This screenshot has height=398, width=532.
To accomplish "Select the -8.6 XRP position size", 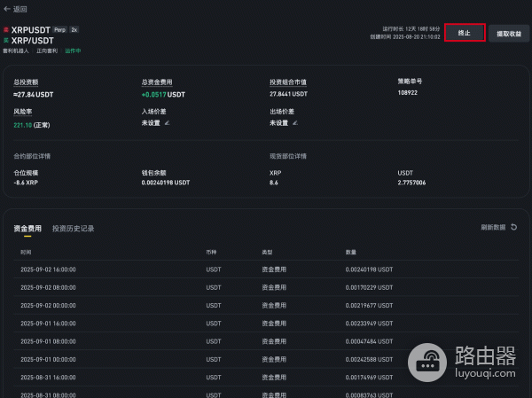I will pos(26,183).
